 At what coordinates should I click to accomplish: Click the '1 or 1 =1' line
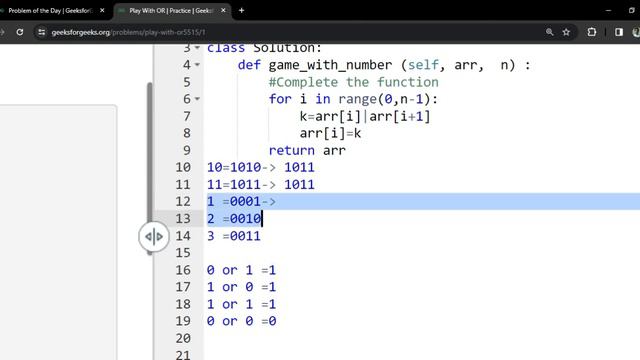[241, 304]
